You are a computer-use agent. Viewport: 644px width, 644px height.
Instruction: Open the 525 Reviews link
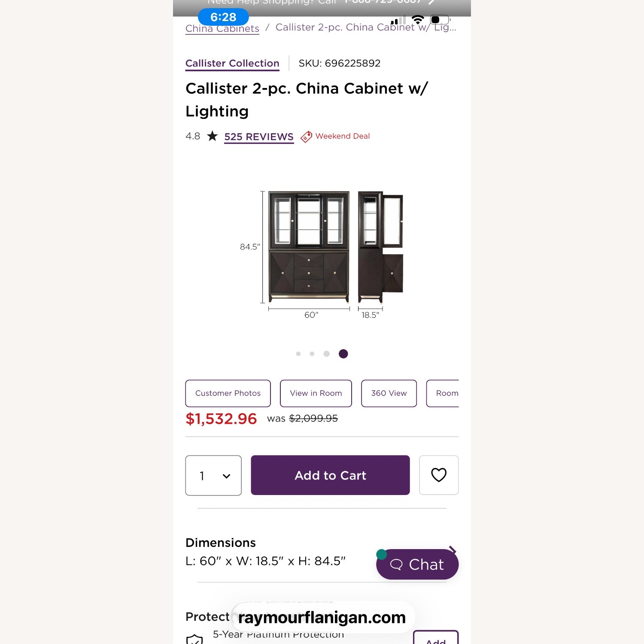tap(258, 137)
